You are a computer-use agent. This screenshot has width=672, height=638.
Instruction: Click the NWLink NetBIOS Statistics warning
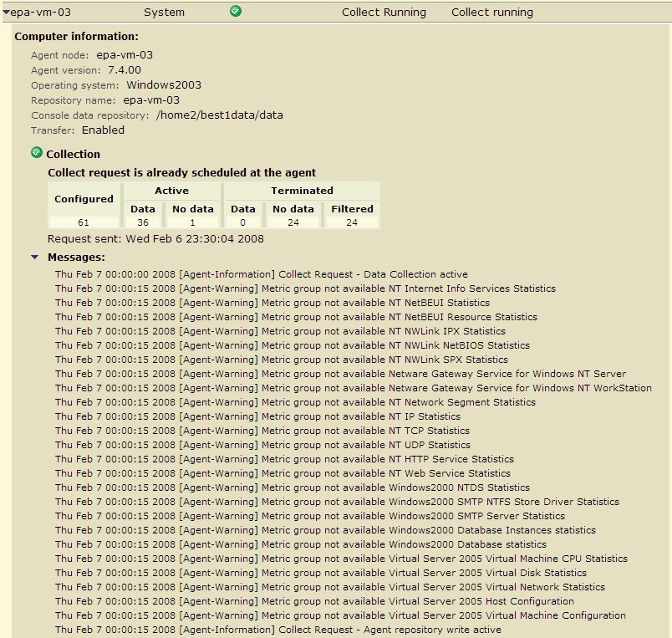pyautogui.click(x=293, y=345)
